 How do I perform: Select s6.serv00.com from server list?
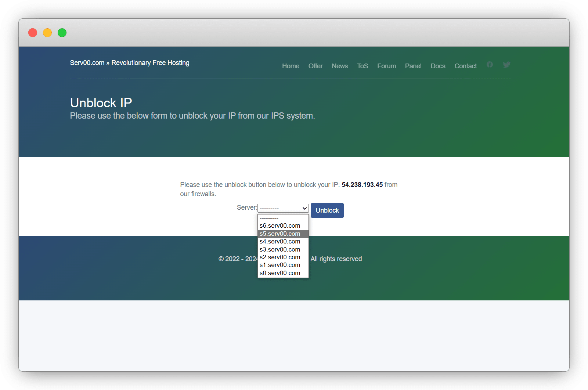tap(280, 225)
